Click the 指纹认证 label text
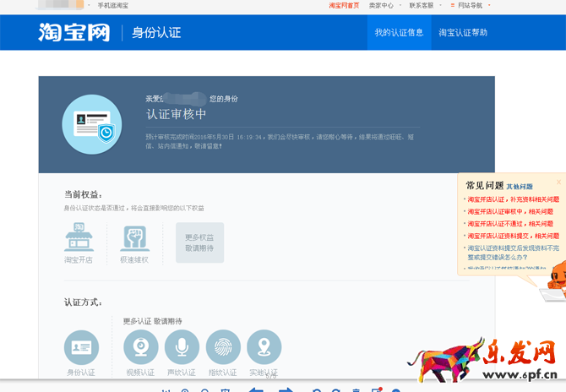The height and width of the screenshot is (392, 566). pos(223,373)
